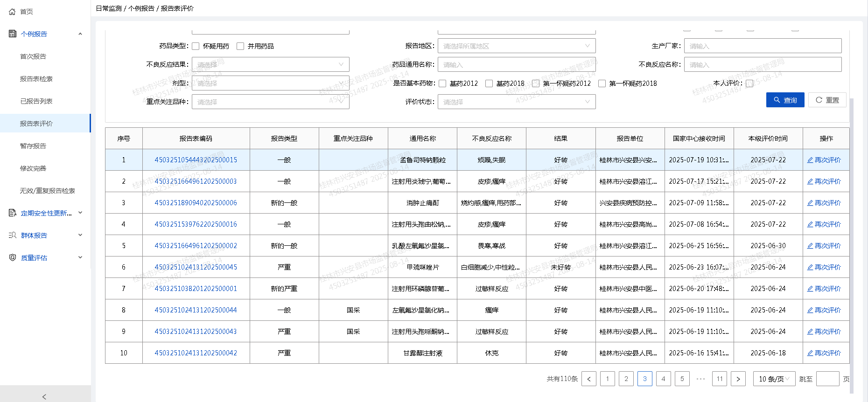
Task: Open the 评价状态 dropdown
Action: (x=516, y=102)
